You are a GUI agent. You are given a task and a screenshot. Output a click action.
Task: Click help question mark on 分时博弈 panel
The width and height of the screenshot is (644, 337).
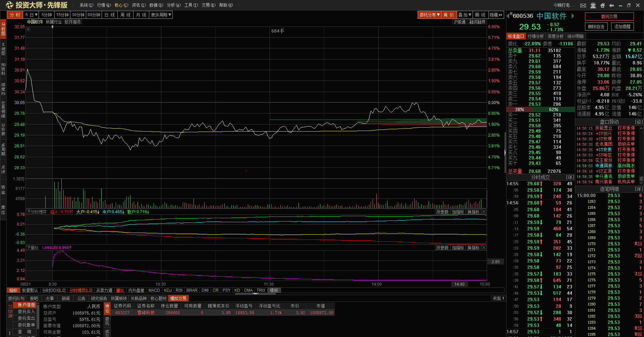29,212
